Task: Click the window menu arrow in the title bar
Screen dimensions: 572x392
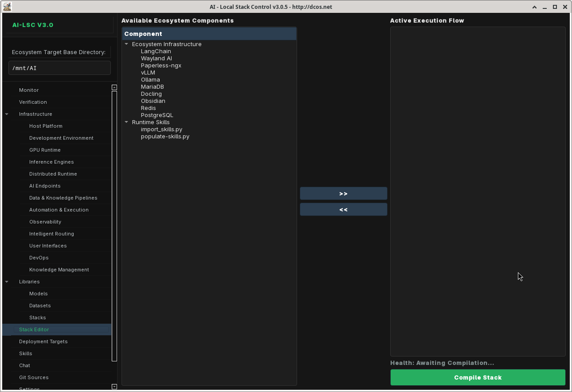Action: 535,7
